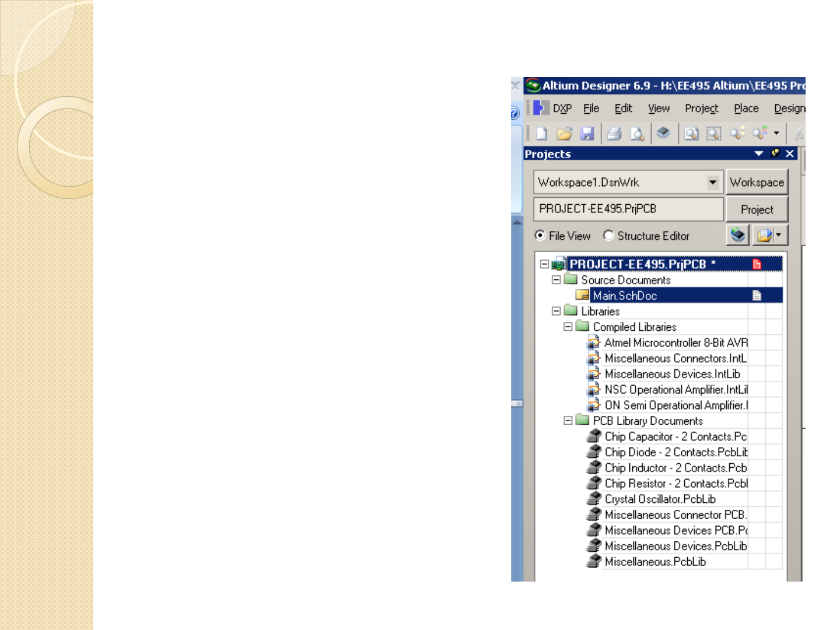Click the Miscellaneous Devices.IntLib library icon
840x630 pixels.
(x=594, y=374)
